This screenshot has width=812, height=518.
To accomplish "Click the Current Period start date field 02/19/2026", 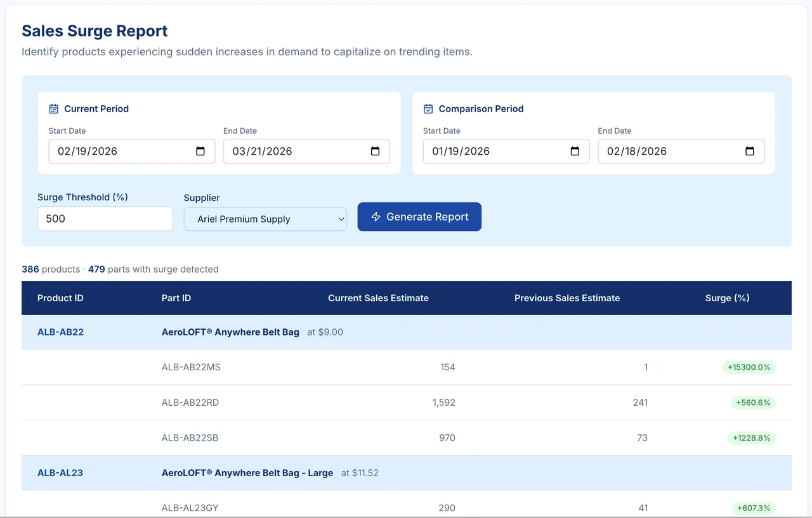I will [132, 152].
